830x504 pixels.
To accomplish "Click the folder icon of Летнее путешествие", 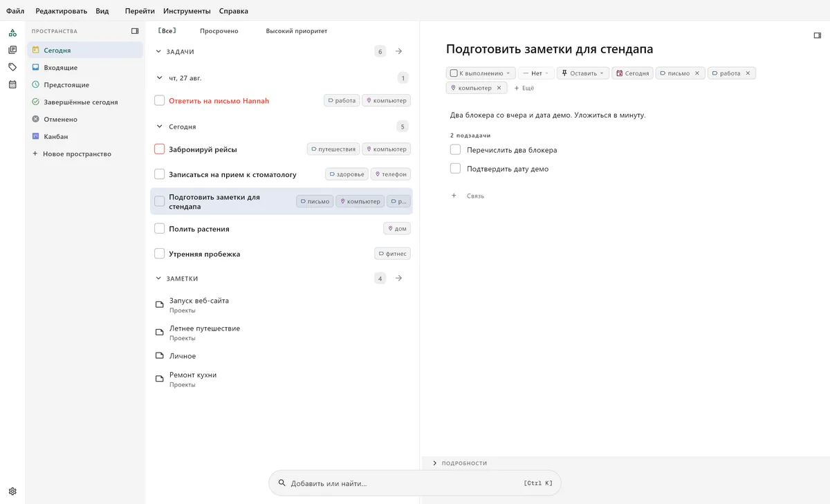I will [159, 333].
